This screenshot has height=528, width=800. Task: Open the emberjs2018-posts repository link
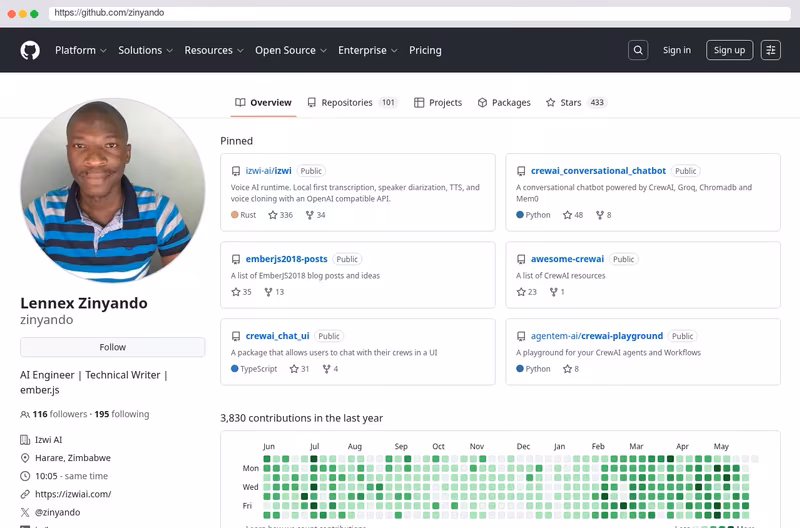pos(286,259)
